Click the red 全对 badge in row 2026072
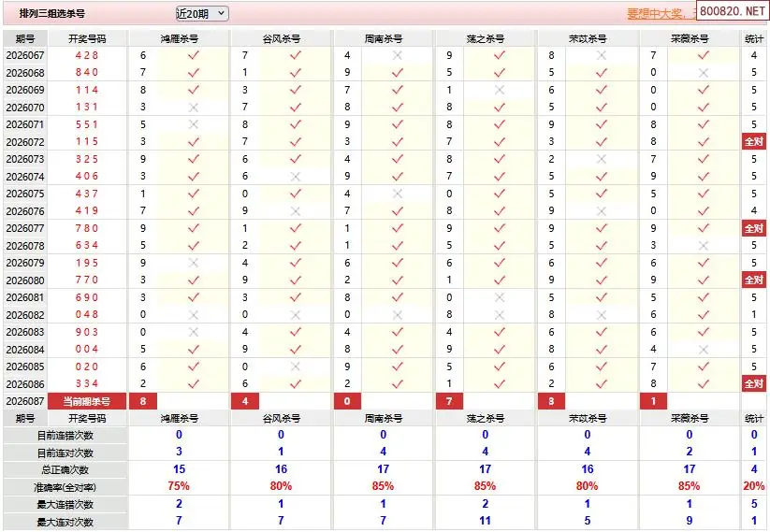The height and width of the screenshot is (532, 770). [754, 142]
